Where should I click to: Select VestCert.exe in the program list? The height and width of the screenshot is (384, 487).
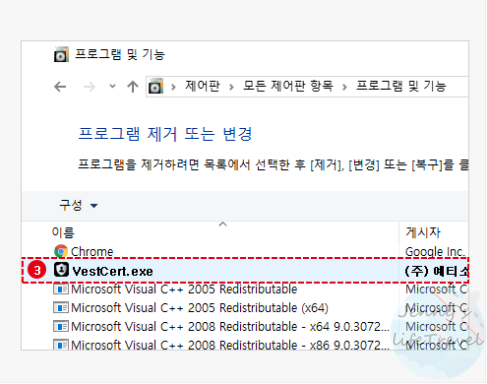point(113,271)
